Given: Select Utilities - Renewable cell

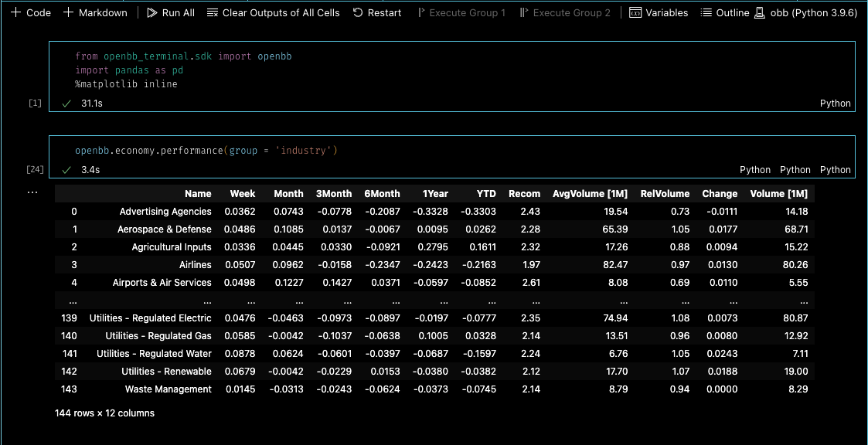Looking at the screenshot, I should click(167, 371).
